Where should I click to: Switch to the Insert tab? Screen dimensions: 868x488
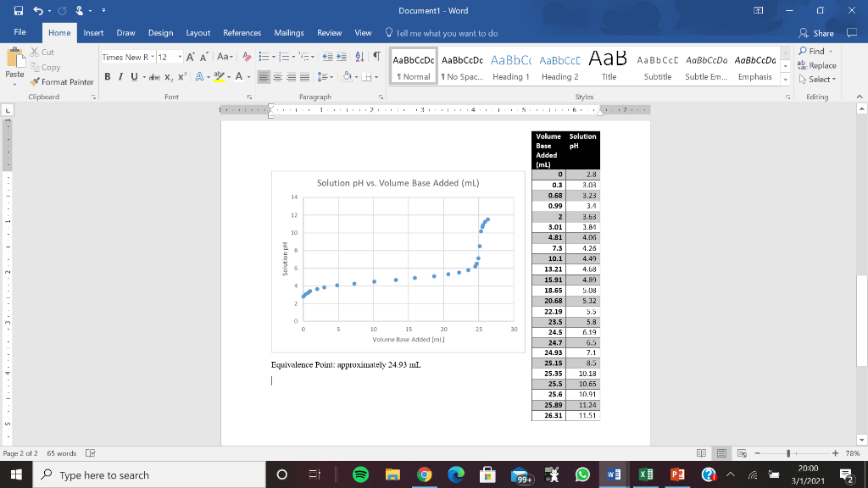point(93,33)
